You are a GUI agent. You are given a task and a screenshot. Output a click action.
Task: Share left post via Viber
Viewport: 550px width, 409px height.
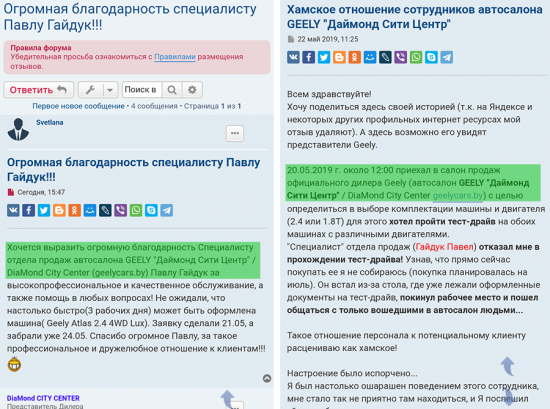tap(121, 210)
